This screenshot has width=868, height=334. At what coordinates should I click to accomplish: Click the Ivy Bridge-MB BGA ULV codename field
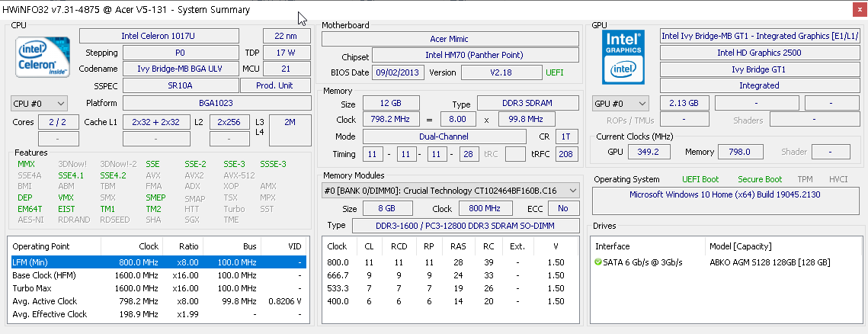tap(181, 69)
